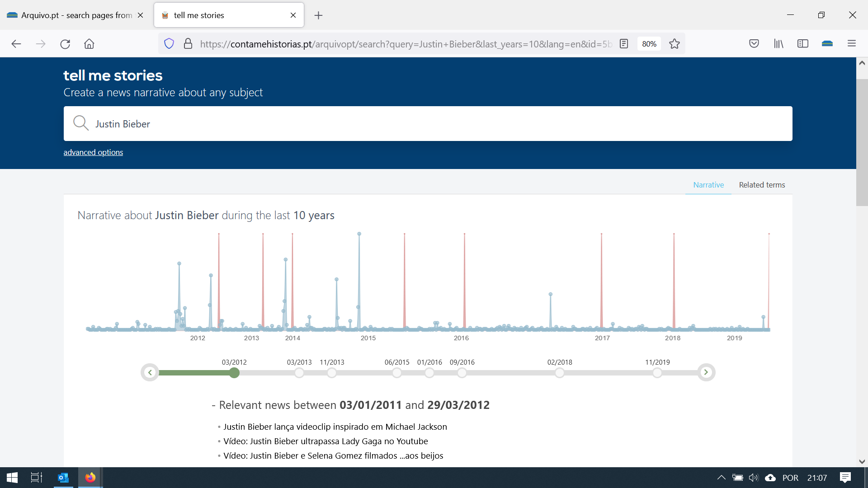Open Windows Task View
The image size is (868, 488).
[x=36, y=478]
